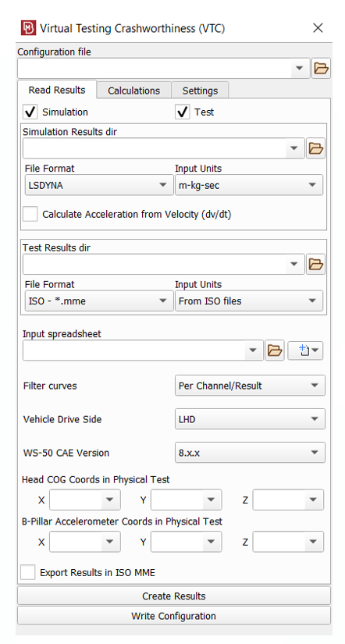Click folder icon next to Test Results dir
This screenshot has height=644, width=345.
(x=315, y=264)
